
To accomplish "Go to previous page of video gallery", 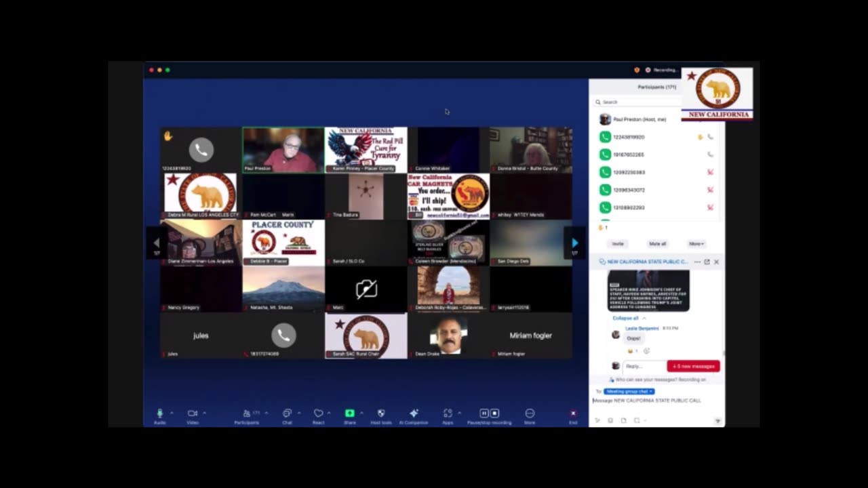I will (156, 243).
